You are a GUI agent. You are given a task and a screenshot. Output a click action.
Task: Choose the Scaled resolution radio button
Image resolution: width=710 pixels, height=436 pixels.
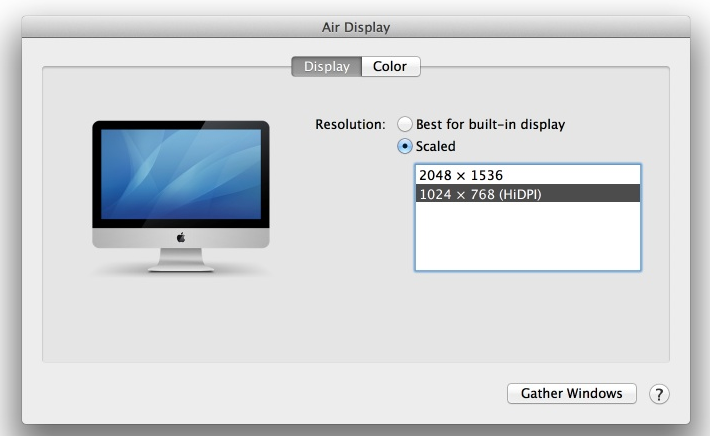tap(404, 146)
